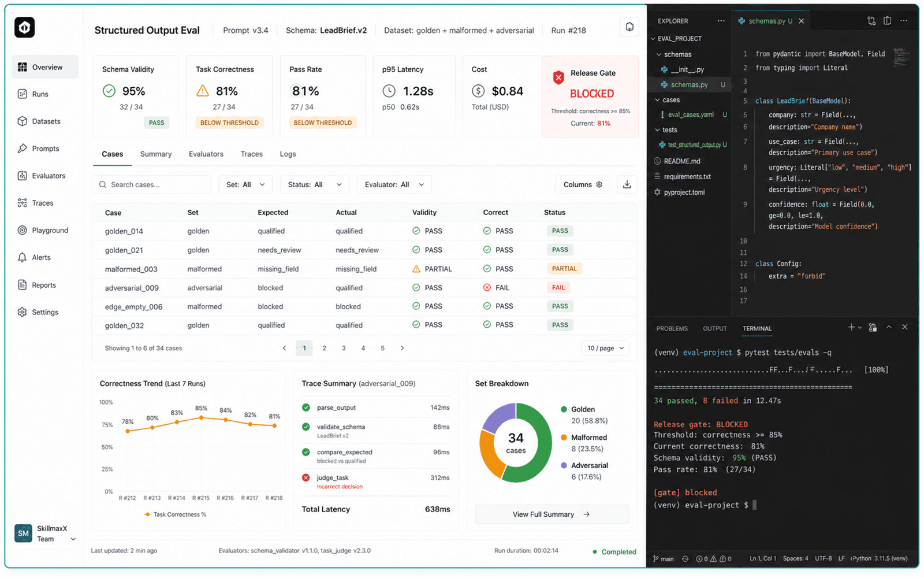Close the schemas.py editor tab
The width and height of the screenshot is (924, 578).
click(x=802, y=21)
